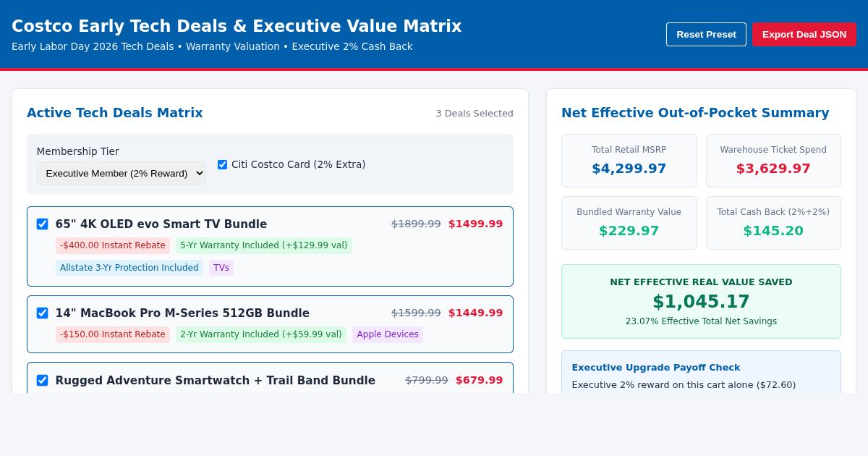Click the Reset Preset button
Viewport: 868px width, 456px height.
coord(706,34)
